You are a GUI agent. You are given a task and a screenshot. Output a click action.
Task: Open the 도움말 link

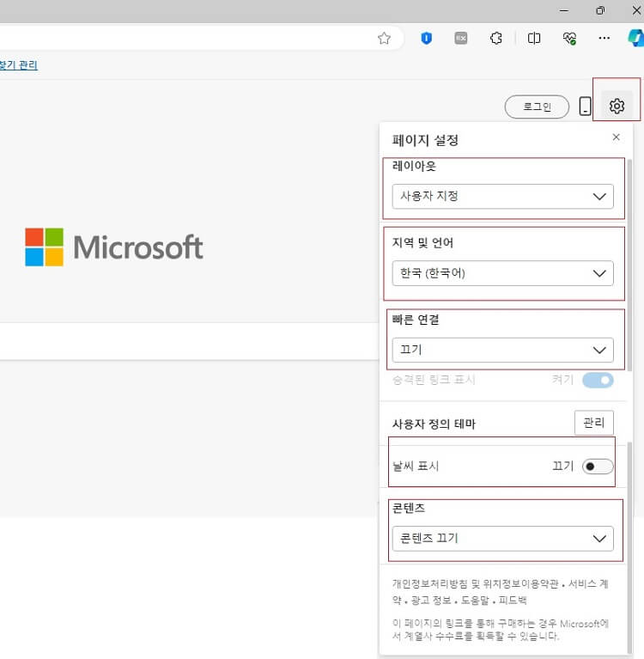[x=475, y=601]
